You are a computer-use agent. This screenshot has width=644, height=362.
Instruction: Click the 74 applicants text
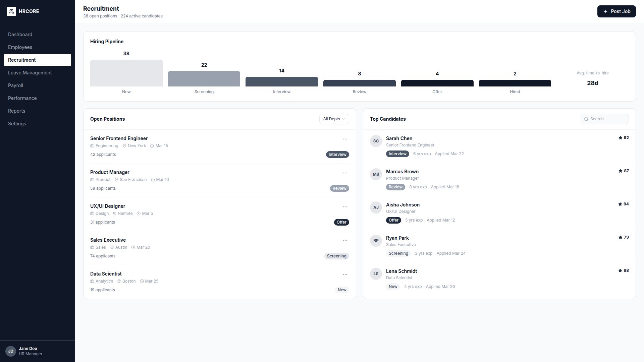[103, 256]
